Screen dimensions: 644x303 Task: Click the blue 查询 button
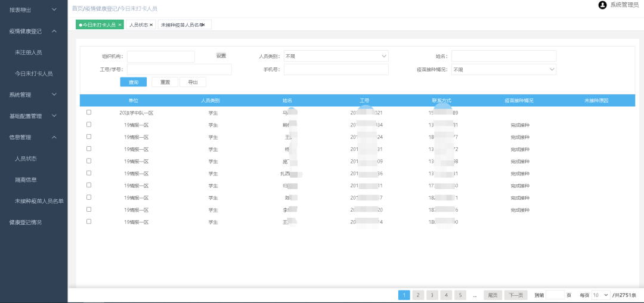point(134,82)
